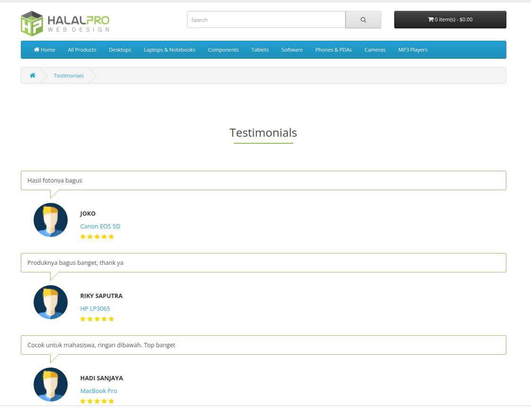Click the star rating under Canon EOS 5D
Image resolution: width=531 pixels, height=420 pixels.
(97, 236)
